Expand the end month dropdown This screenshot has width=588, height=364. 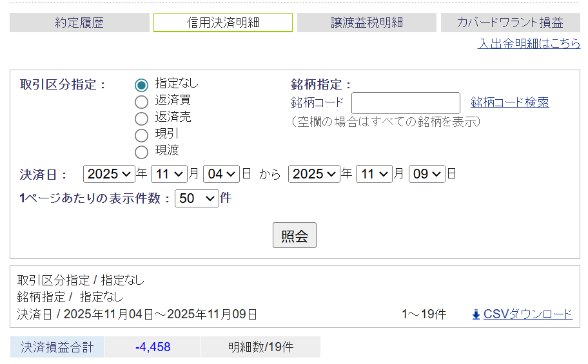[x=374, y=174]
